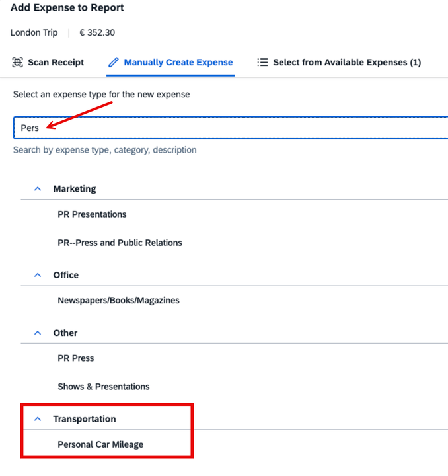Image resolution: width=448 pixels, height=476 pixels.
Task: Select PR--Press and Public Relations
Action: [x=120, y=243]
